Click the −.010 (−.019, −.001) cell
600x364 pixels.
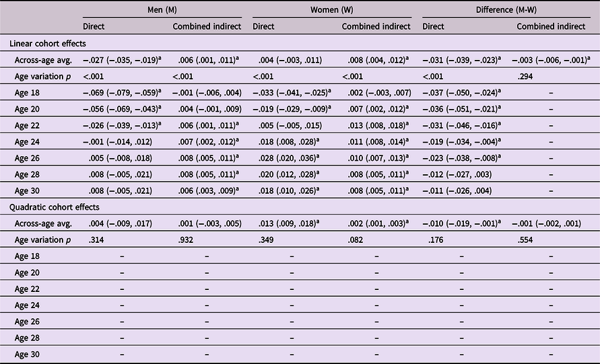point(462,223)
